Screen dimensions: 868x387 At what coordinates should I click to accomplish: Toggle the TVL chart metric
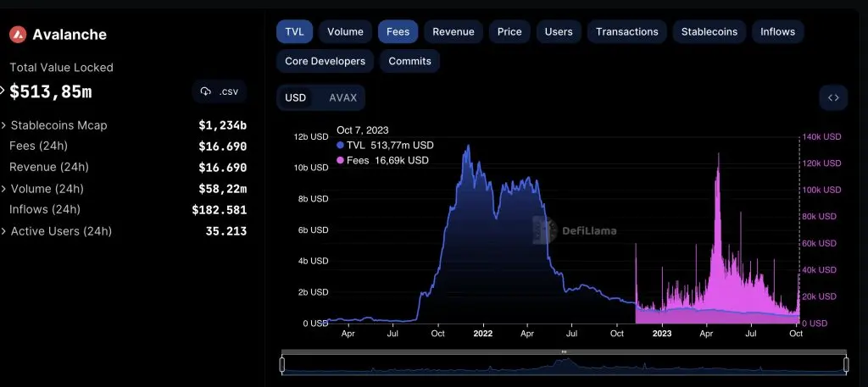point(294,31)
